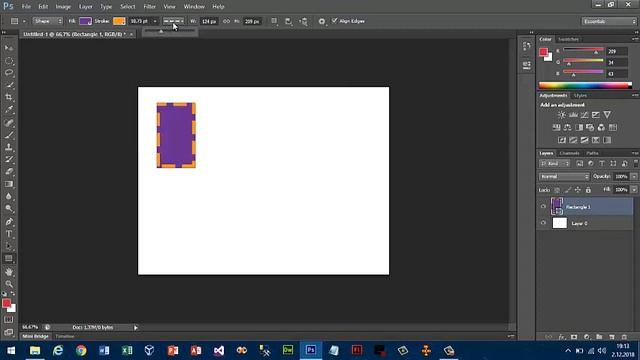Add a Color Balance adjustment
The image size is (640, 360).
click(x=568, y=127)
